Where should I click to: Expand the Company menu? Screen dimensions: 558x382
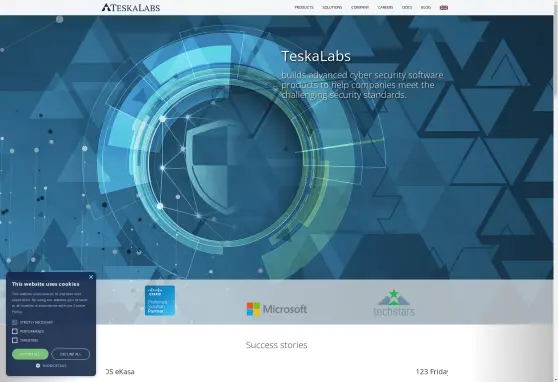click(360, 7)
